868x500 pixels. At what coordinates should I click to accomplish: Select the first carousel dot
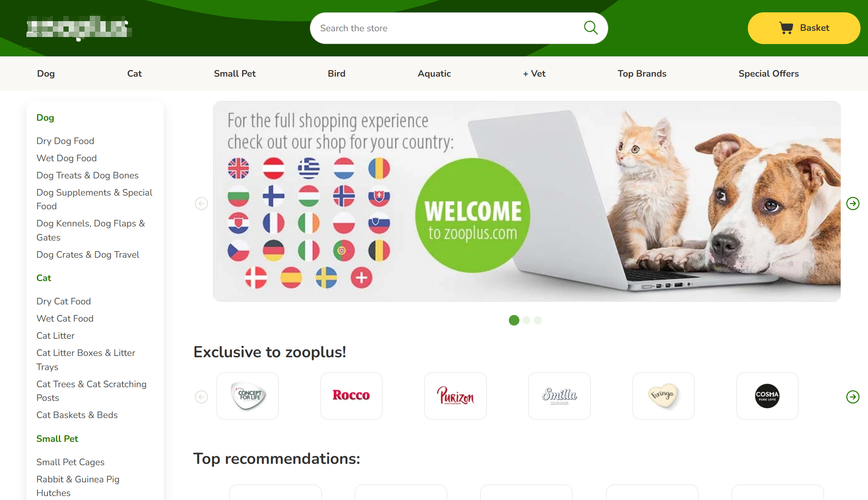pos(514,320)
